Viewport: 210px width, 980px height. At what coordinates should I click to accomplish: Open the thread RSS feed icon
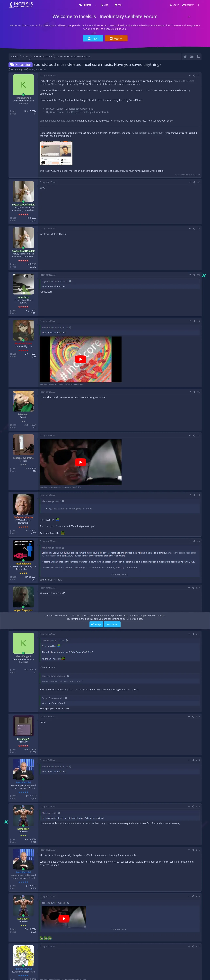tap(198, 57)
